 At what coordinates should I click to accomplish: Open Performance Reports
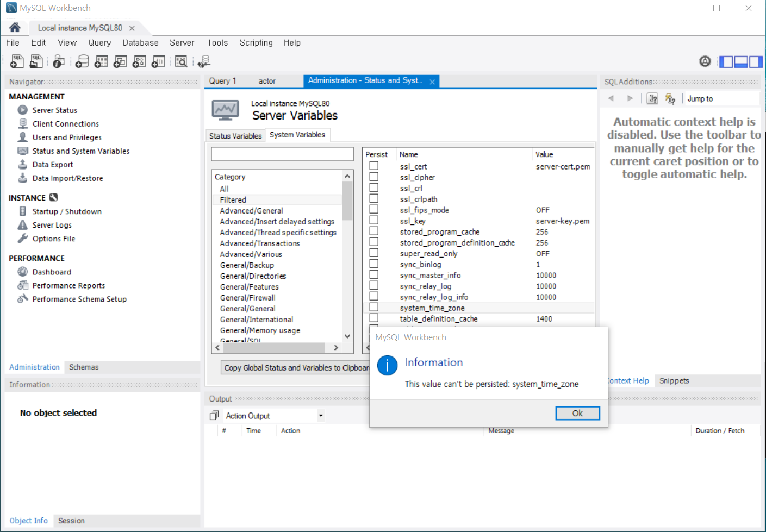68,285
